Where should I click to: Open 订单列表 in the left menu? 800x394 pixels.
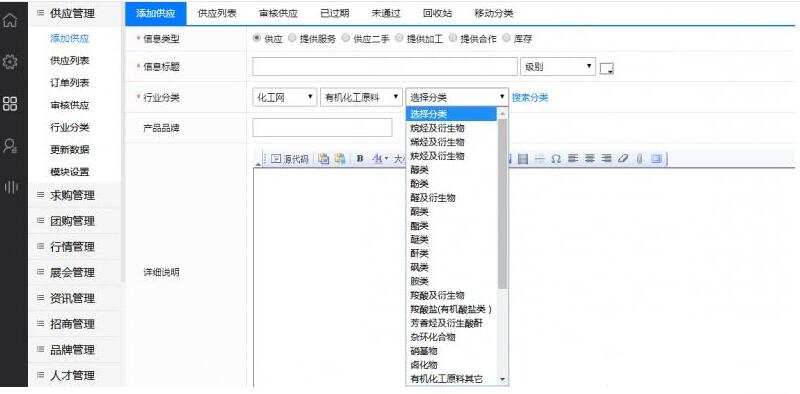(70, 83)
